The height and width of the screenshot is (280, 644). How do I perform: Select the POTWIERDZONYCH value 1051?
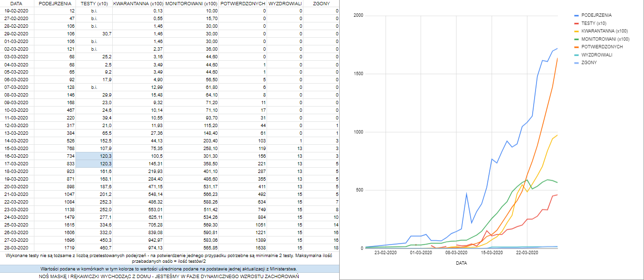(260, 225)
